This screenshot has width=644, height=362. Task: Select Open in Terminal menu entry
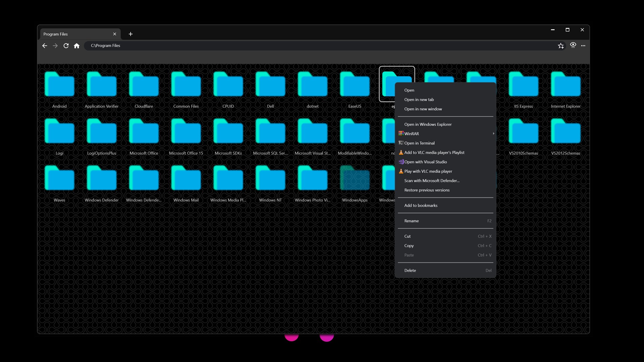coord(419,143)
